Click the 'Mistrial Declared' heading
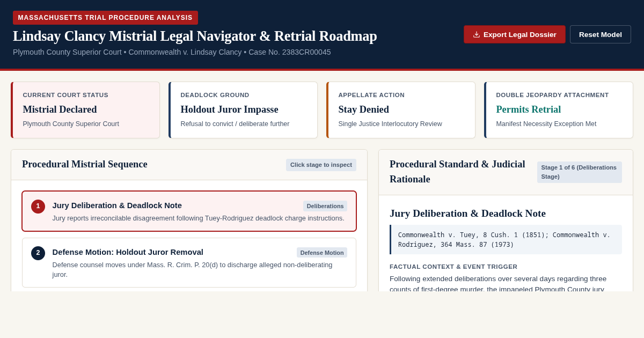Image resolution: width=644 pixels, height=338 pixels. pyautogui.click(x=60, y=109)
